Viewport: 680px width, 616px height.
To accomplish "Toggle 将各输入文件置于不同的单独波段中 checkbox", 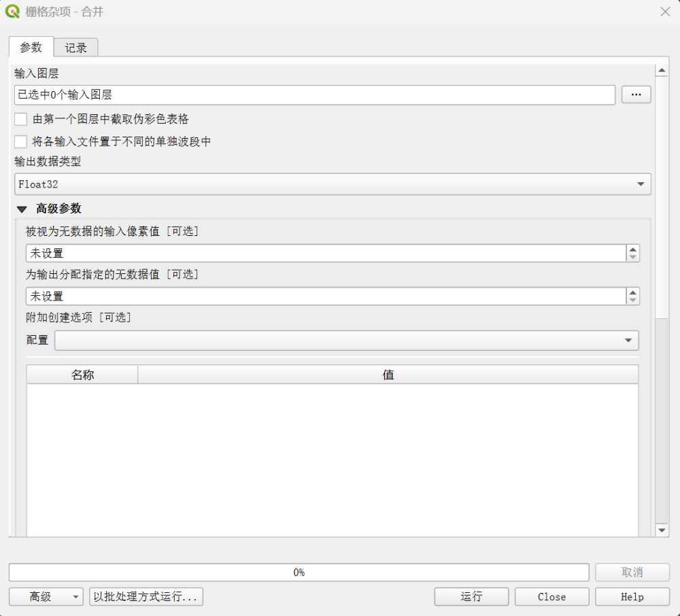I will coord(21,142).
